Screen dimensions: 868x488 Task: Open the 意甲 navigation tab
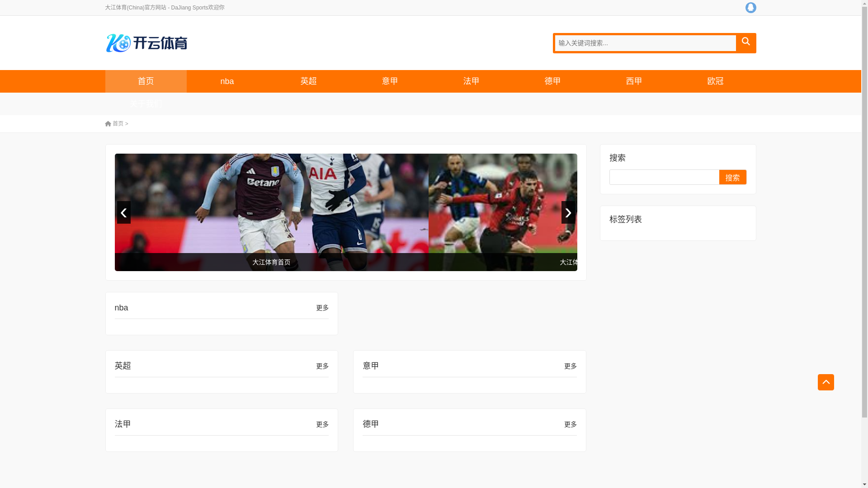click(390, 81)
